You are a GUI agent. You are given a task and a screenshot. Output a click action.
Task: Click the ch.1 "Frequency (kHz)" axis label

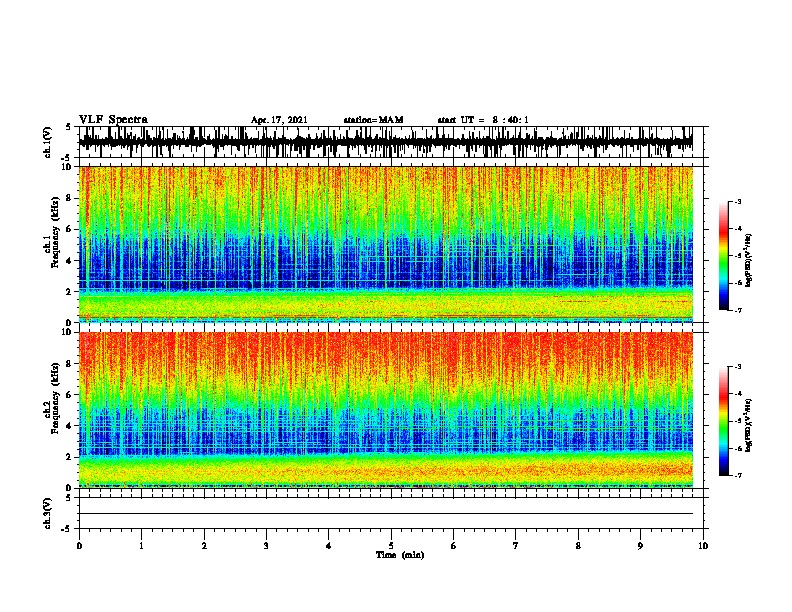tap(55, 232)
